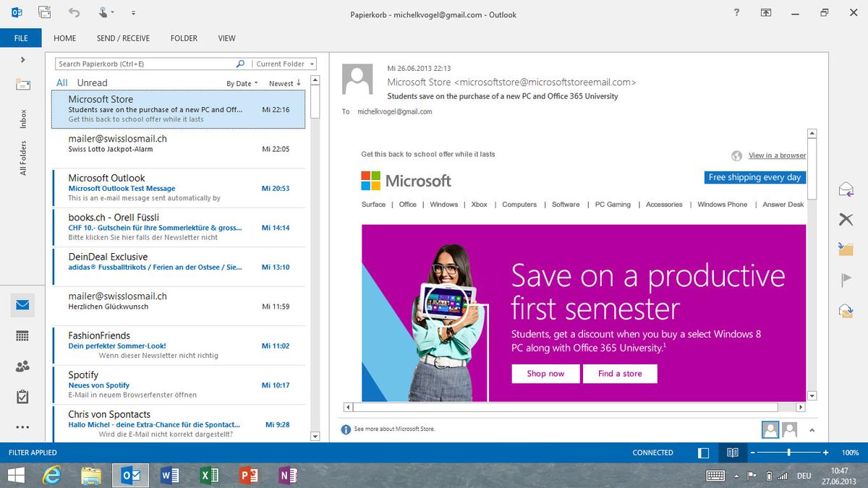Show more navigation options (three dots)
This screenshot has height=488, width=868.
[x=22, y=427]
